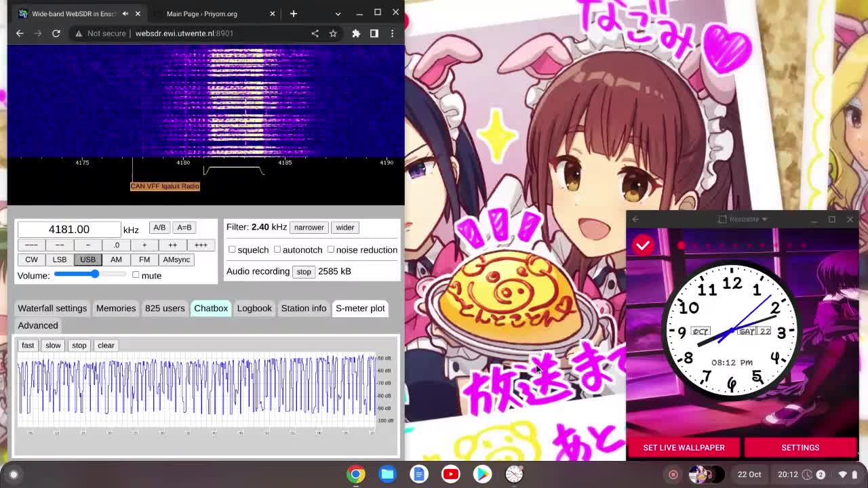Screen dimensions: 868x488
Task: Set S-meter plot speed to slow
Action: click(53, 346)
